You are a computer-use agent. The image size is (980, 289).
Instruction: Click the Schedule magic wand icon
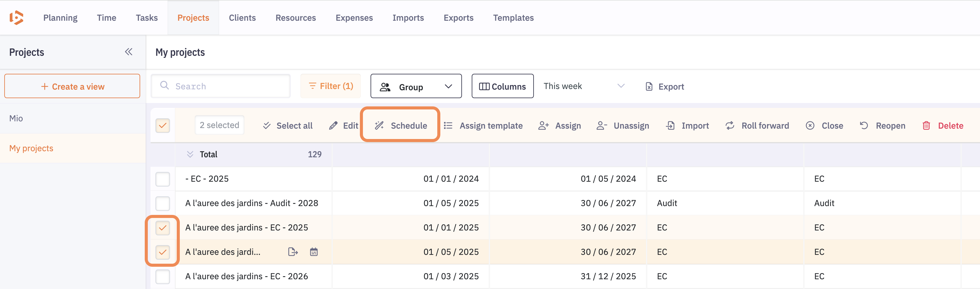[x=379, y=126]
